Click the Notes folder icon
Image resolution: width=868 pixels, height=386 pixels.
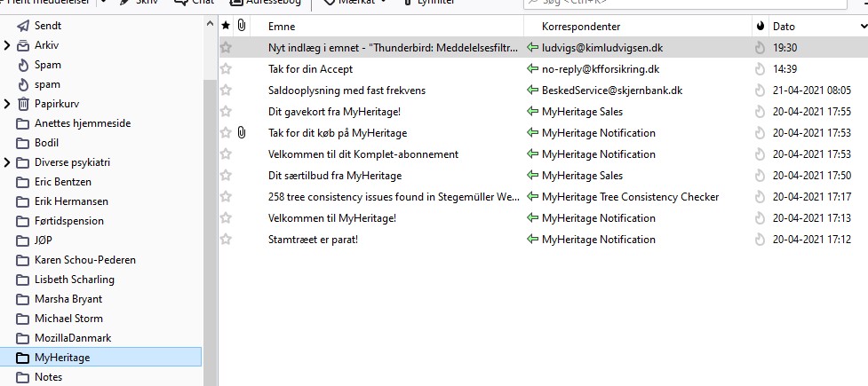(23, 377)
